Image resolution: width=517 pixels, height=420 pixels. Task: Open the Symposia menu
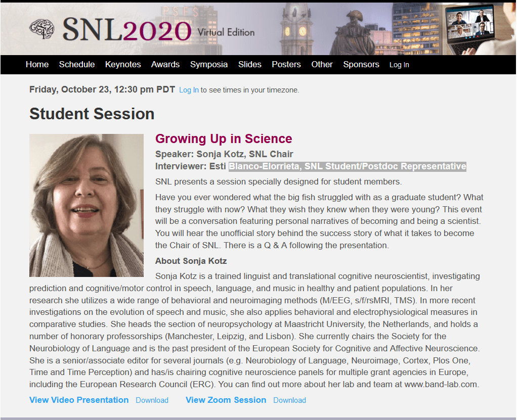(x=209, y=65)
